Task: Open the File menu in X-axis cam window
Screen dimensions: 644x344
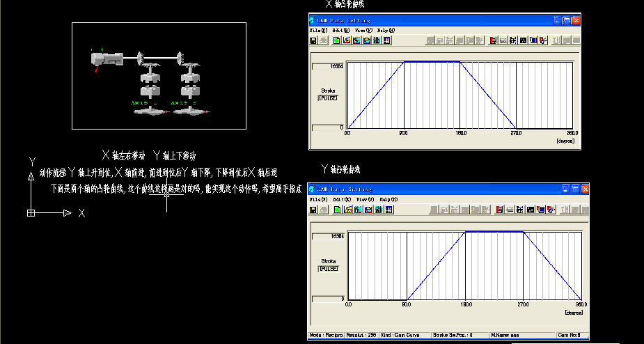Action: pyautogui.click(x=317, y=31)
